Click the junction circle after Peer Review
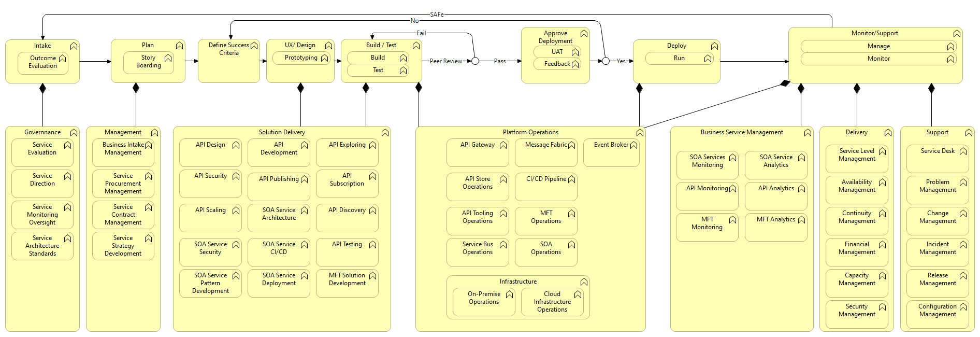The width and height of the screenshot is (980, 337). pos(475,61)
